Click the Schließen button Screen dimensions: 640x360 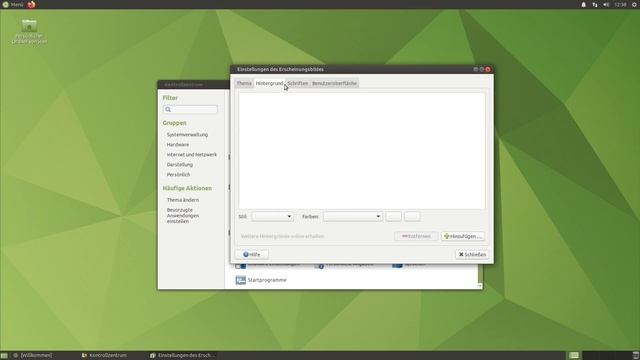(x=472, y=254)
